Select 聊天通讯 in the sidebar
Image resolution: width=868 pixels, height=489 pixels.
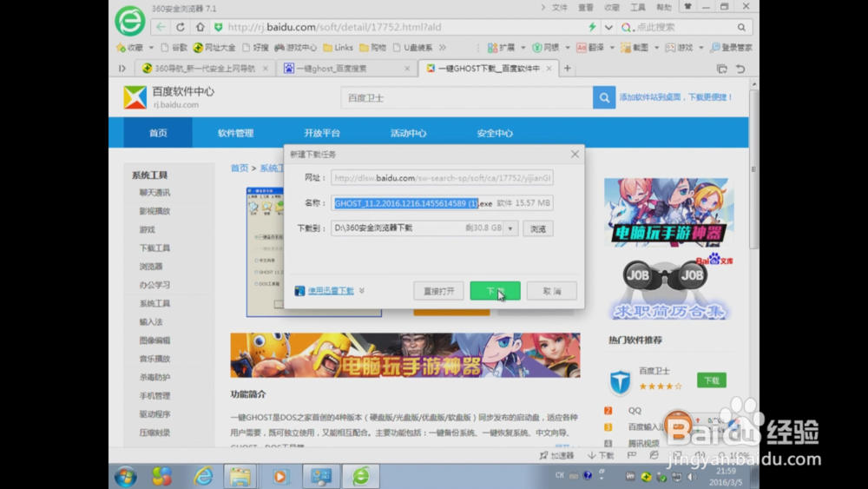155,193
